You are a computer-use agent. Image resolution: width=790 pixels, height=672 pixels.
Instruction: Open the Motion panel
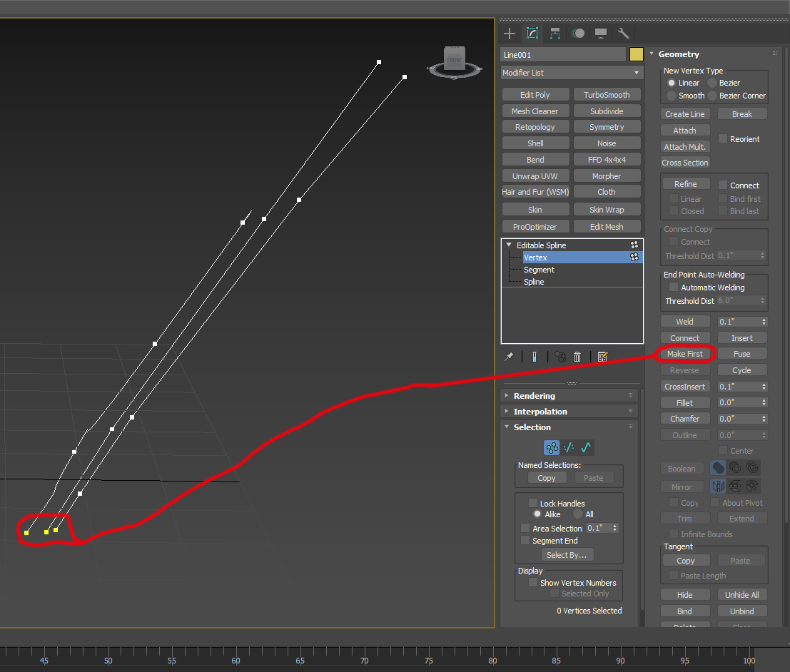click(578, 33)
